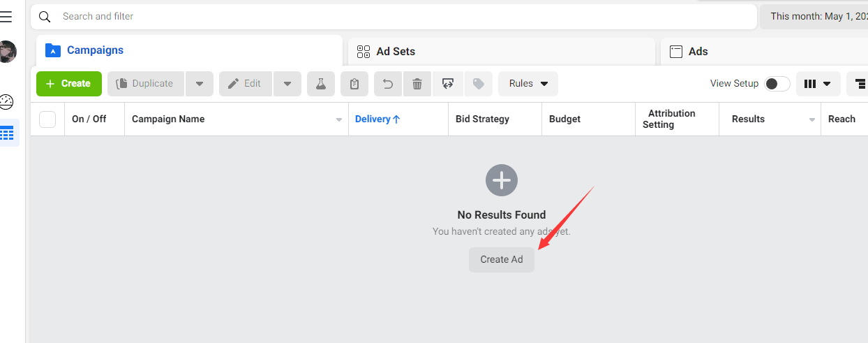Click the trash delete icon
Screen dimensions: 868x343
click(x=417, y=84)
